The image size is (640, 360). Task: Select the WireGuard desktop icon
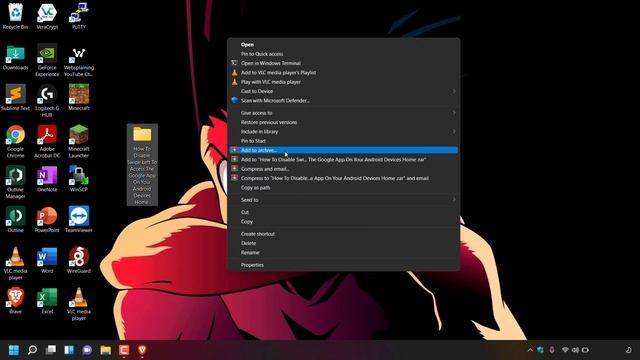point(79,260)
